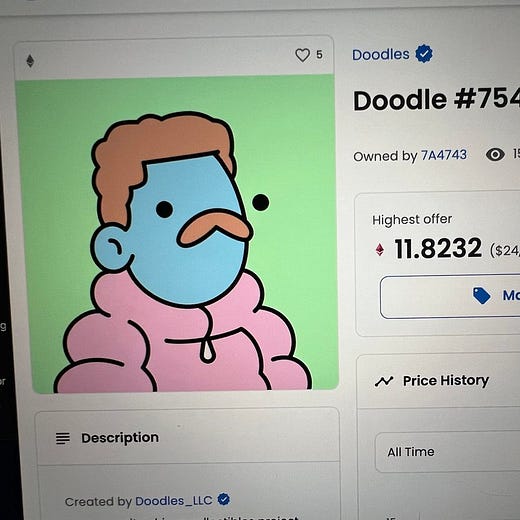Open the Doodles collection link
520x520 pixels.
click(x=381, y=55)
